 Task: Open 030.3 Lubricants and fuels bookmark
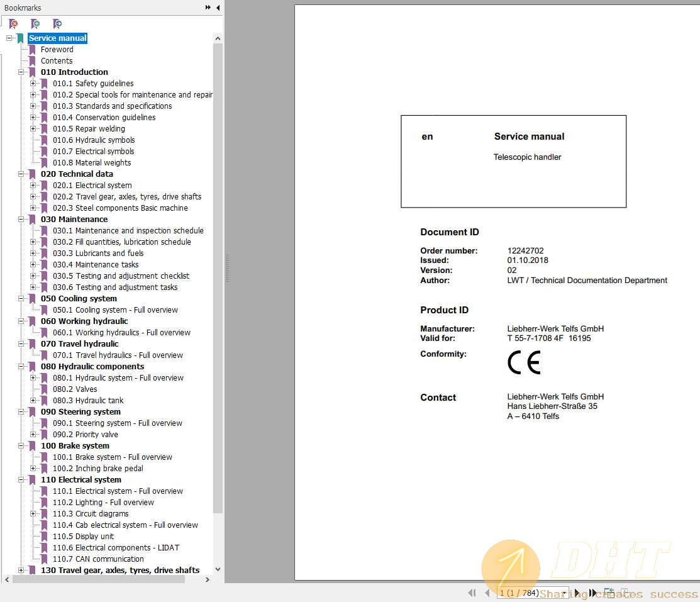click(98, 254)
